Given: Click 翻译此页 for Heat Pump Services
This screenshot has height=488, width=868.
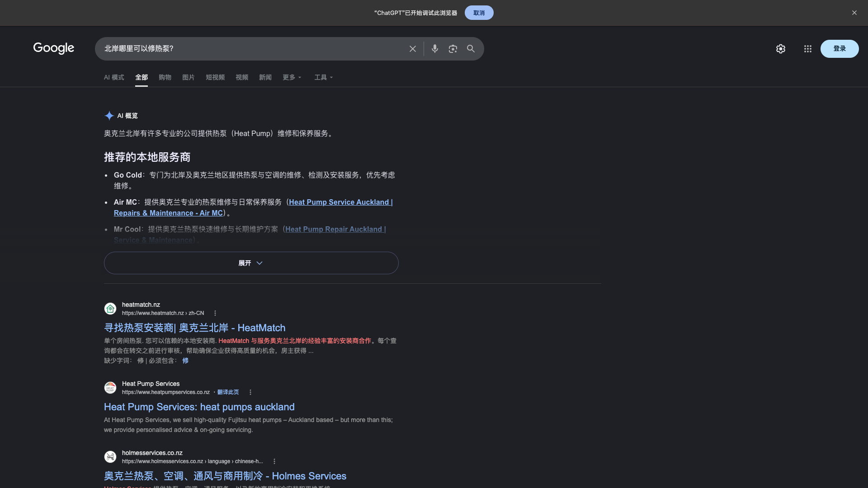Looking at the screenshot, I should 228,392.
